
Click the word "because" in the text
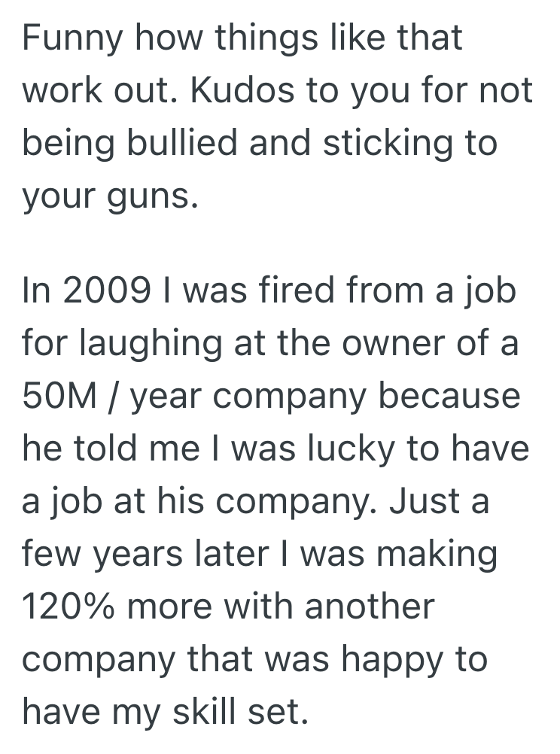pyautogui.click(x=449, y=395)
